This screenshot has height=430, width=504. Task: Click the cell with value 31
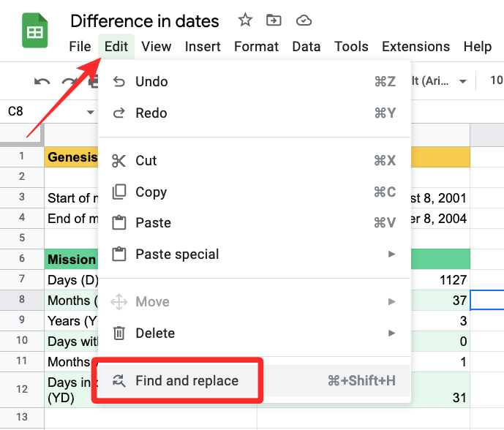[x=440, y=391]
